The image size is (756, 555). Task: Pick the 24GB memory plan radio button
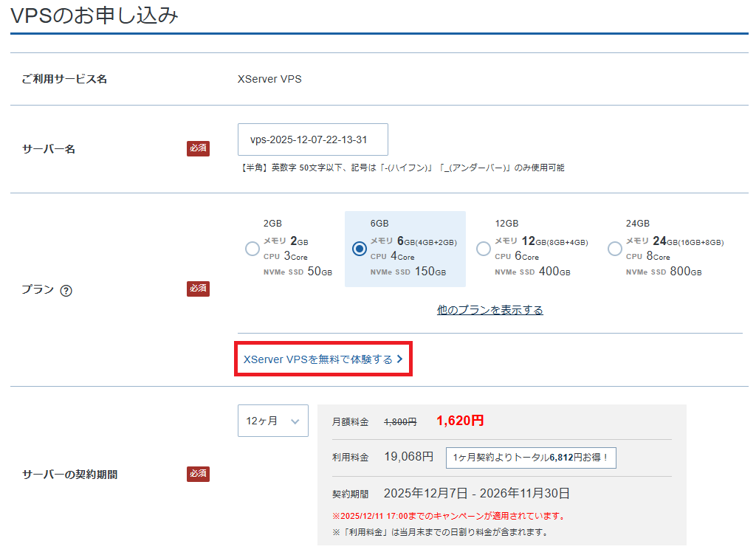point(615,249)
